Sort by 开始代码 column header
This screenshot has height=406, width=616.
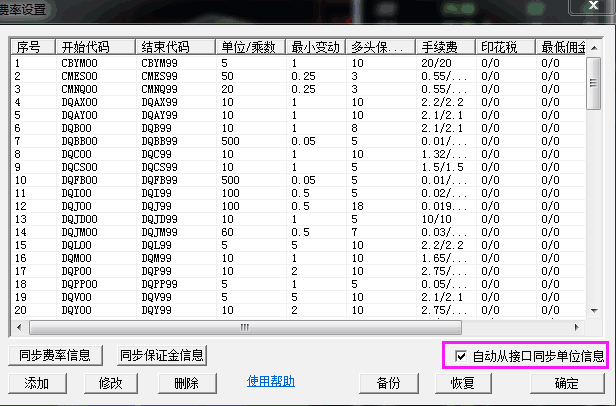click(x=95, y=47)
